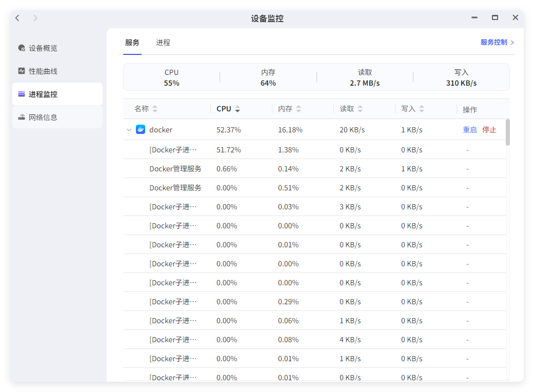534x392 pixels.
Task: Sort the list by 读取 column
Action: coord(360,109)
